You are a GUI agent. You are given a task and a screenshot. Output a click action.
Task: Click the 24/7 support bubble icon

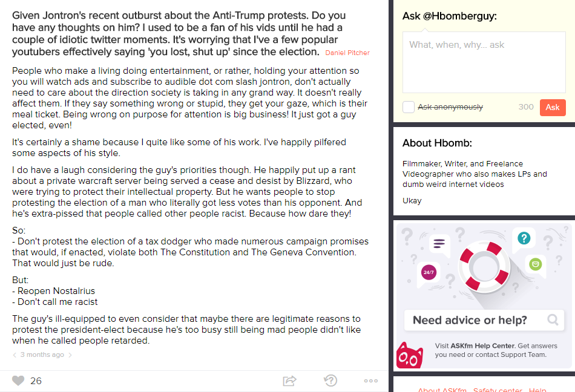pyautogui.click(x=429, y=272)
